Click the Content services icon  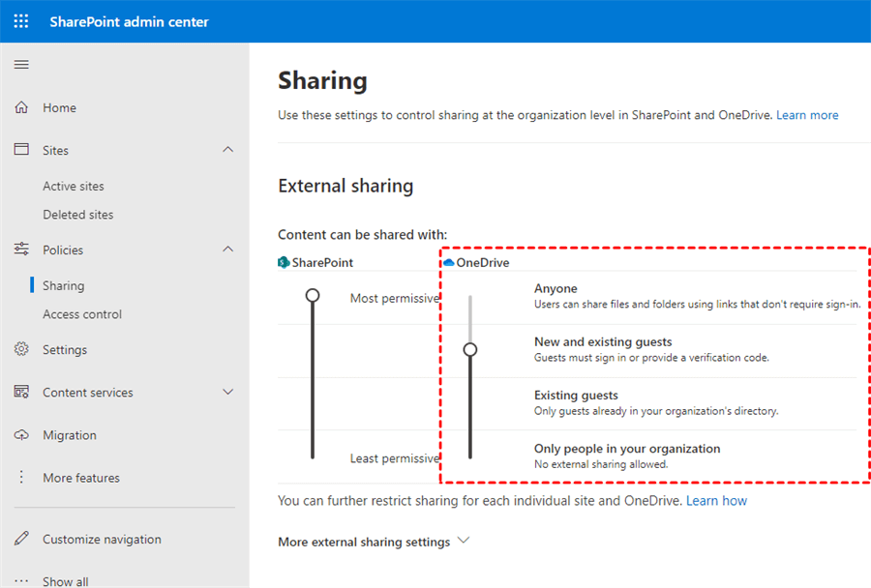(21, 393)
